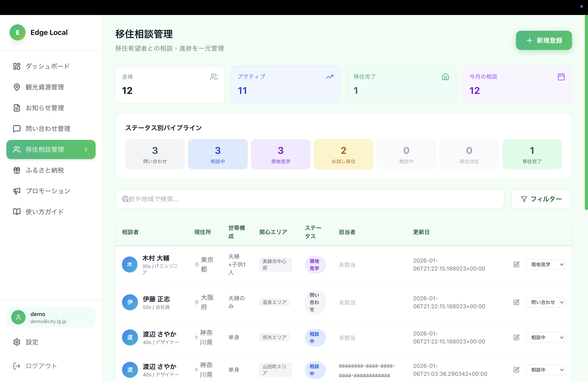This screenshot has width=588, height=382.
Task: Click the edit icon for 伊藤 正志 row
Action: [516, 302]
